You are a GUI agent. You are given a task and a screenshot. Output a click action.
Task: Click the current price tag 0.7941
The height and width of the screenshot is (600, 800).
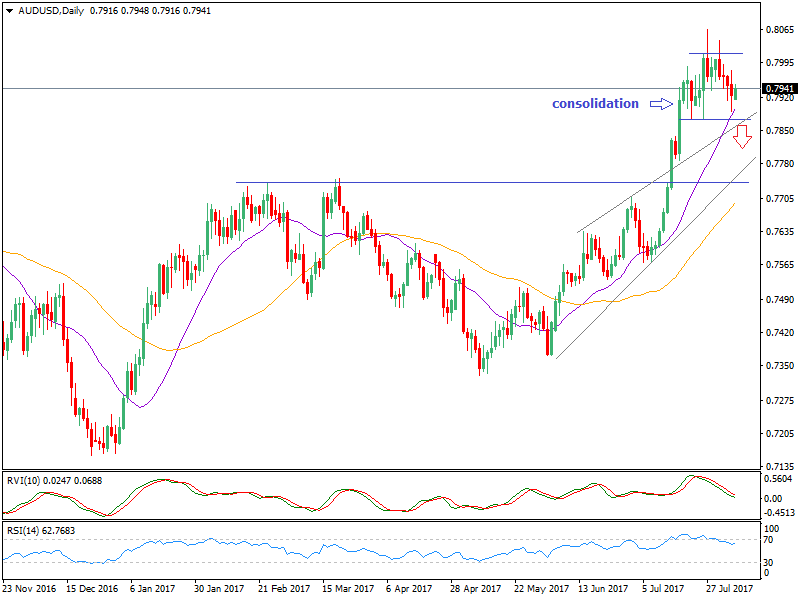point(776,89)
